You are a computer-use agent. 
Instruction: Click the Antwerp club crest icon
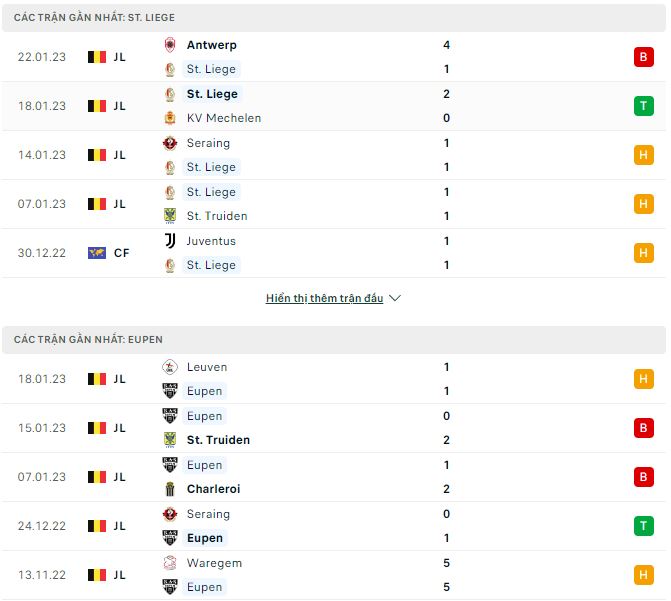point(169,45)
